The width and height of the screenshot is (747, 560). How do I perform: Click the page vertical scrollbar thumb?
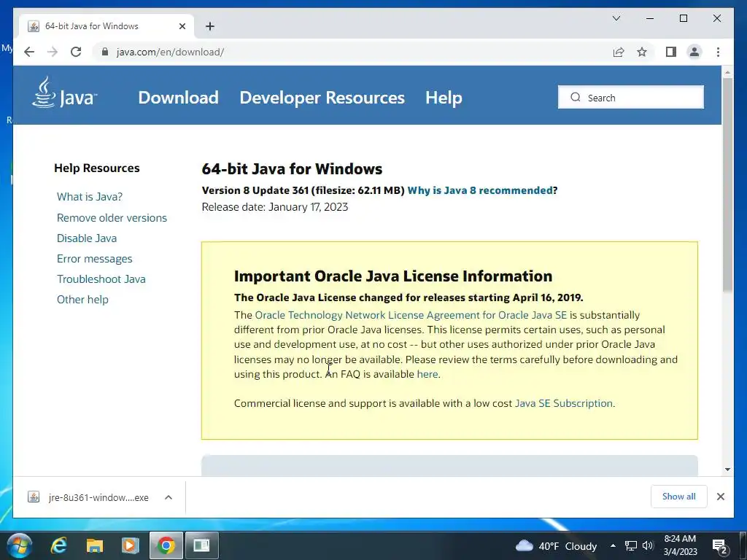(x=727, y=184)
